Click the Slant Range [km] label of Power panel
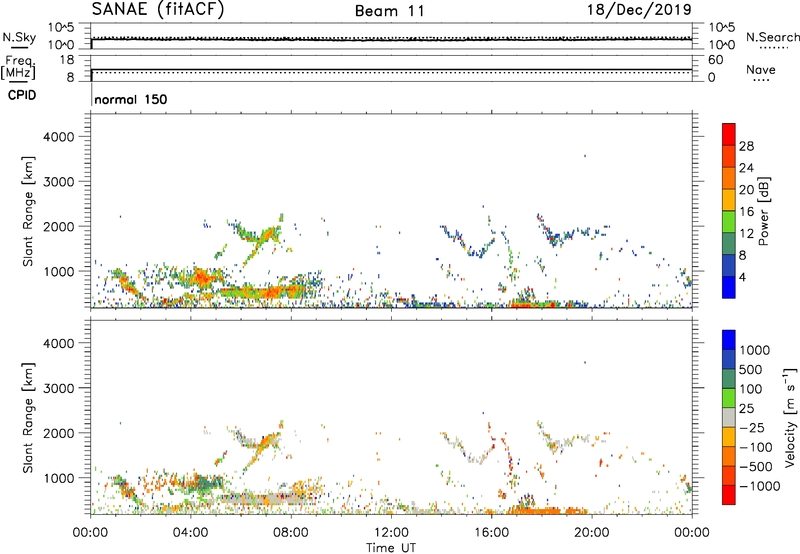The height and width of the screenshot is (554, 800). pos(28,211)
